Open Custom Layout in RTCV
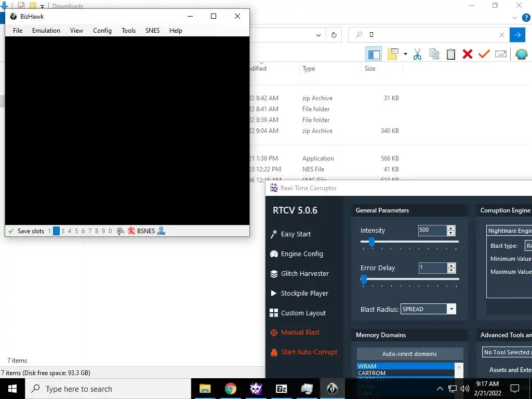The image size is (532, 399). click(x=298, y=313)
